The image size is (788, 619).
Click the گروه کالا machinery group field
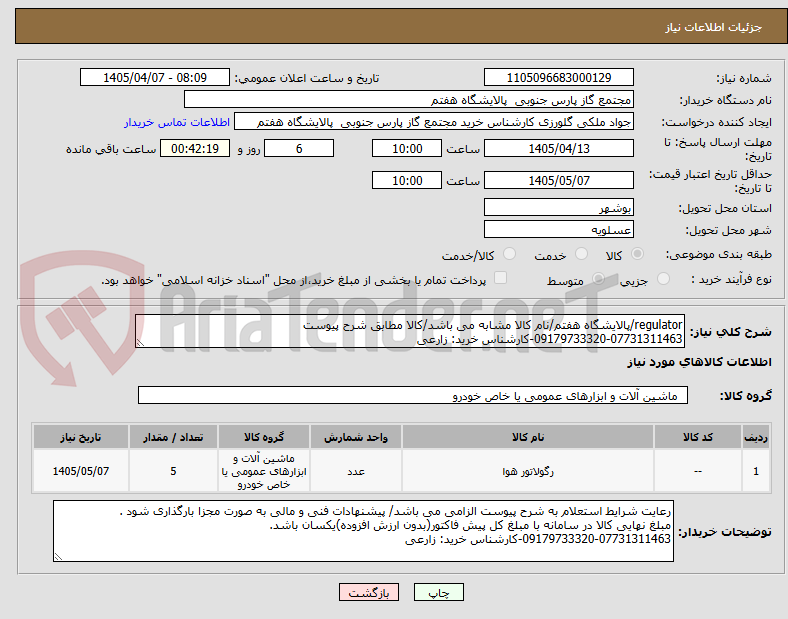tap(413, 395)
